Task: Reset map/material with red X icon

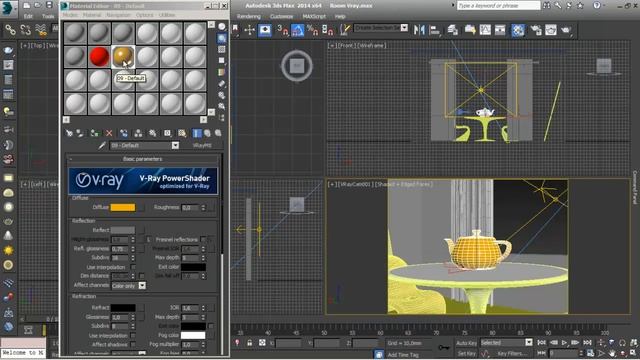Action: pyautogui.click(x=109, y=133)
